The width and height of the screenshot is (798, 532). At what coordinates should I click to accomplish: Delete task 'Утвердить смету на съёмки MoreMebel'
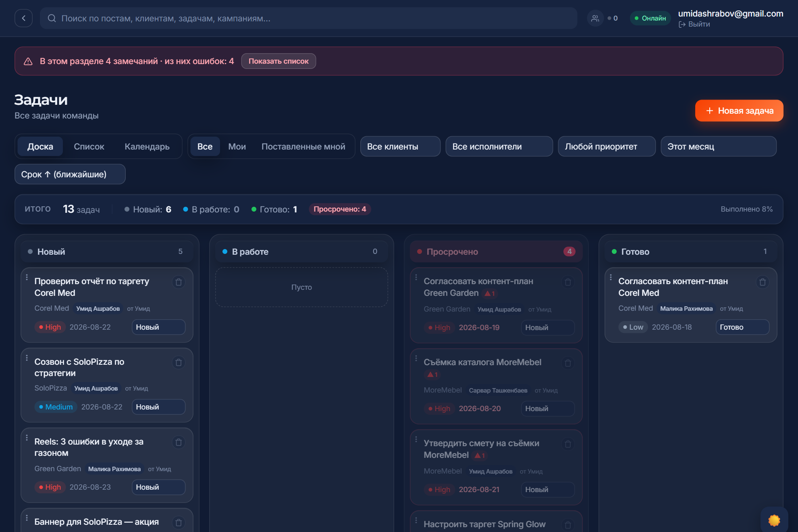[568, 444]
